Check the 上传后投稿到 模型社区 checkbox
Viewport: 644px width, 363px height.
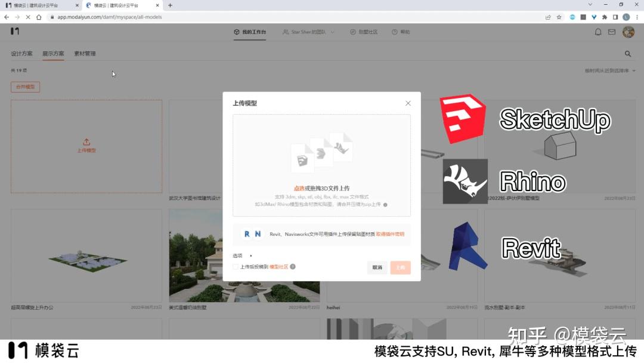[236, 267]
